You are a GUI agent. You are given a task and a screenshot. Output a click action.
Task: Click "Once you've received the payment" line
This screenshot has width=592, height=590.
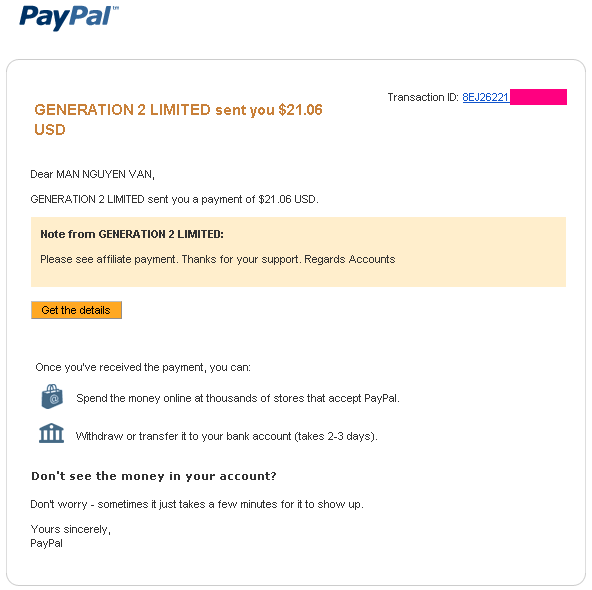[143, 367]
